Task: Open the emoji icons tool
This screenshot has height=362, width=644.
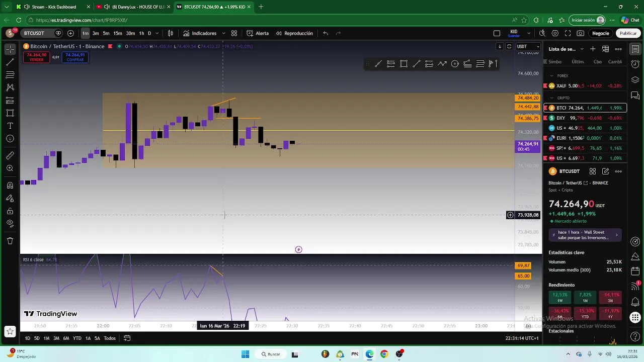Action: 10,139
